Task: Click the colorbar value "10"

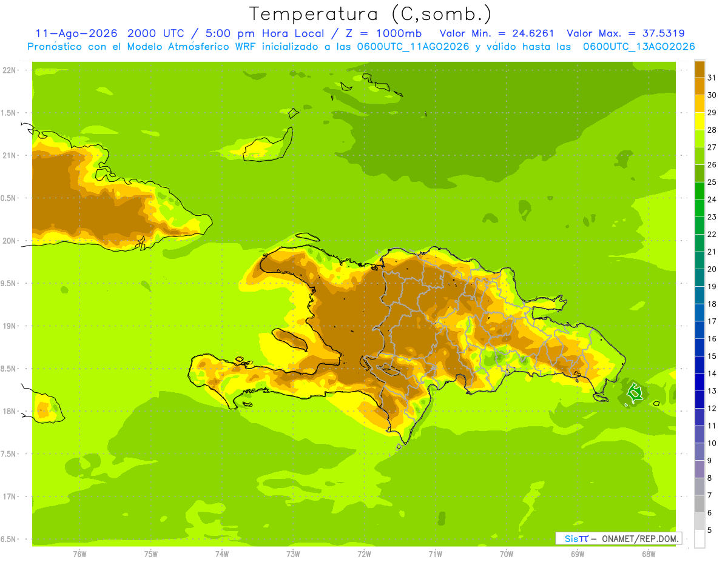Action: tap(712, 443)
